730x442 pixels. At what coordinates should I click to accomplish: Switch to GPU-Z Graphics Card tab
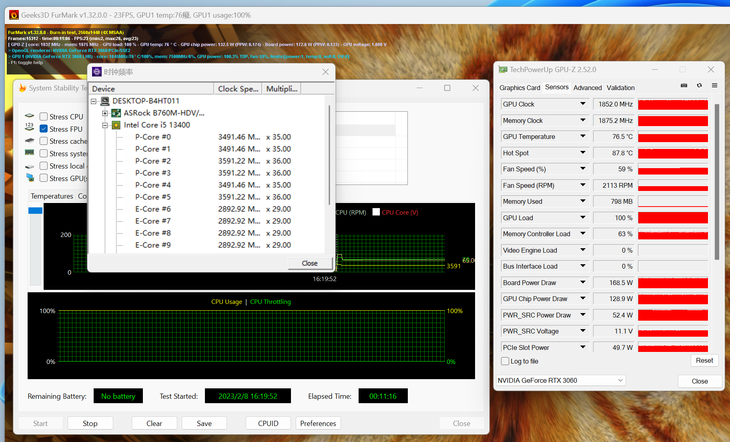[x=520, y=88]
